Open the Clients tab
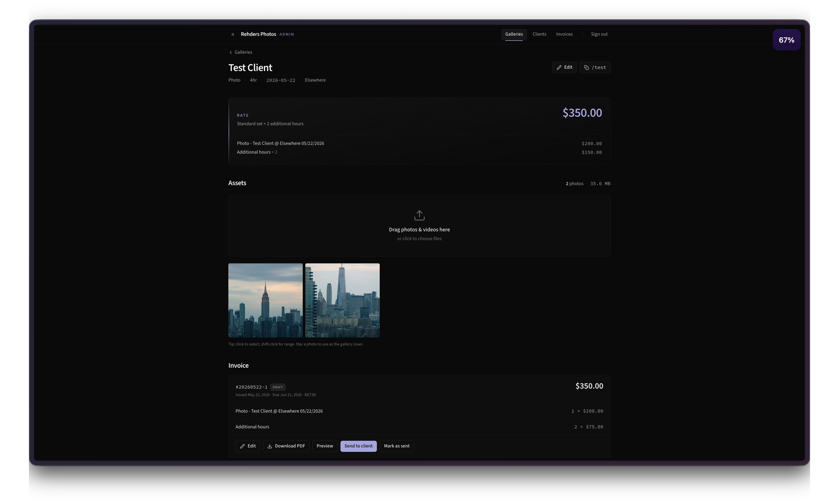Screen dimensions: 839x504 [x=539, y=34]
